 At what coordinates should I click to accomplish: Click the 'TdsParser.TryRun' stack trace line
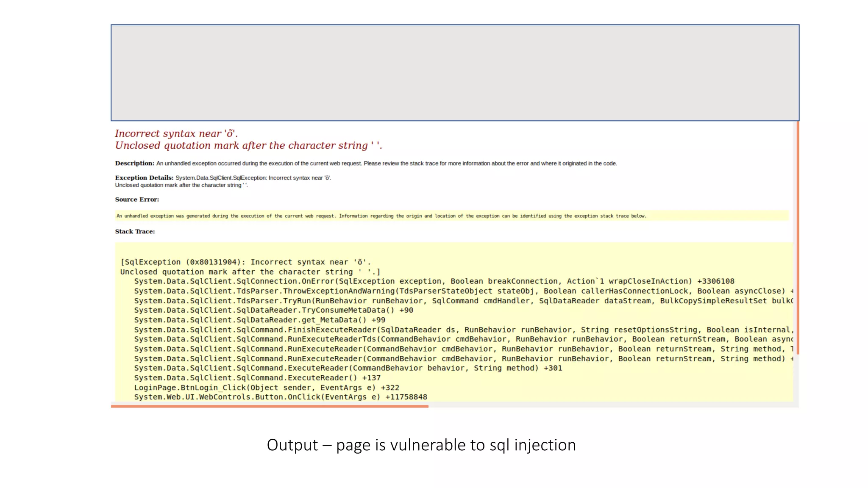pos(464,301)
